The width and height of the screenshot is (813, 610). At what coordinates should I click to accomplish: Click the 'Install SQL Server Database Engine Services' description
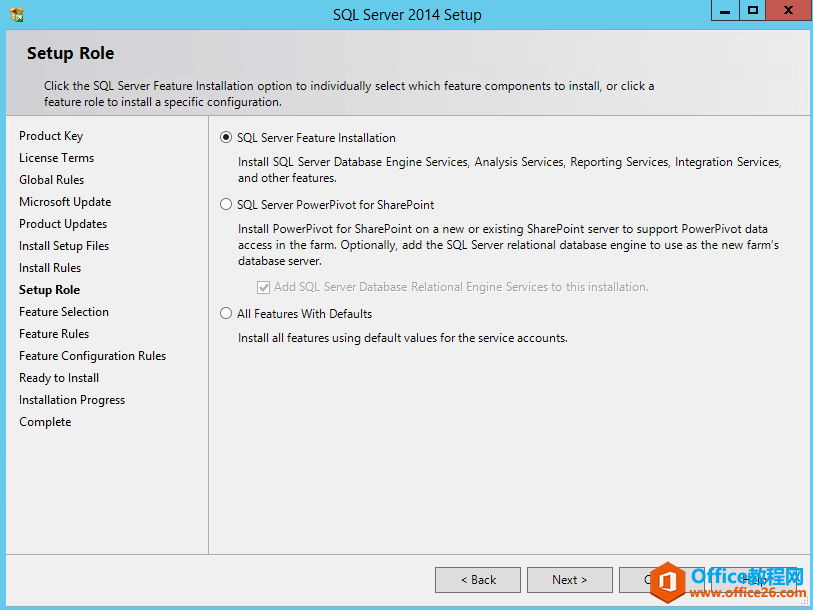pos(510,170)
